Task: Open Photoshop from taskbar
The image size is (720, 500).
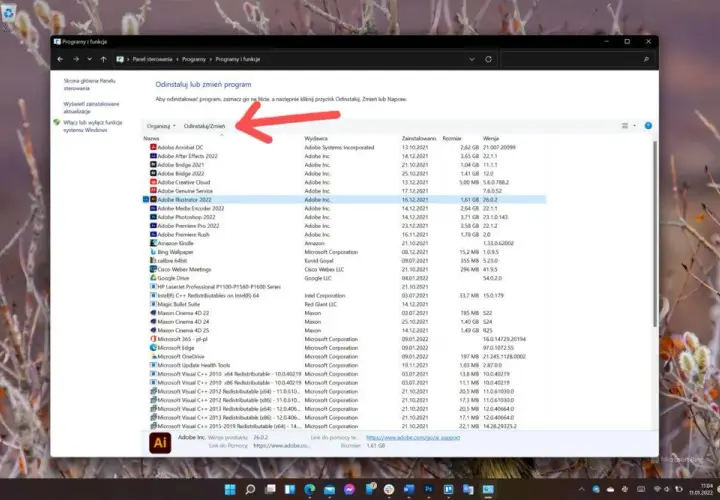Action: click(x=428, y=489)
